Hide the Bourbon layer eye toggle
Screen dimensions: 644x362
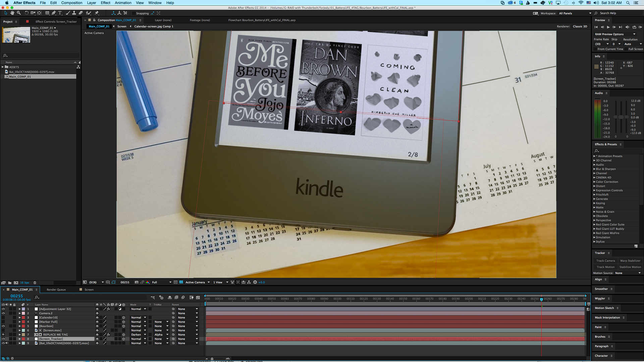(x=3, y=326)
